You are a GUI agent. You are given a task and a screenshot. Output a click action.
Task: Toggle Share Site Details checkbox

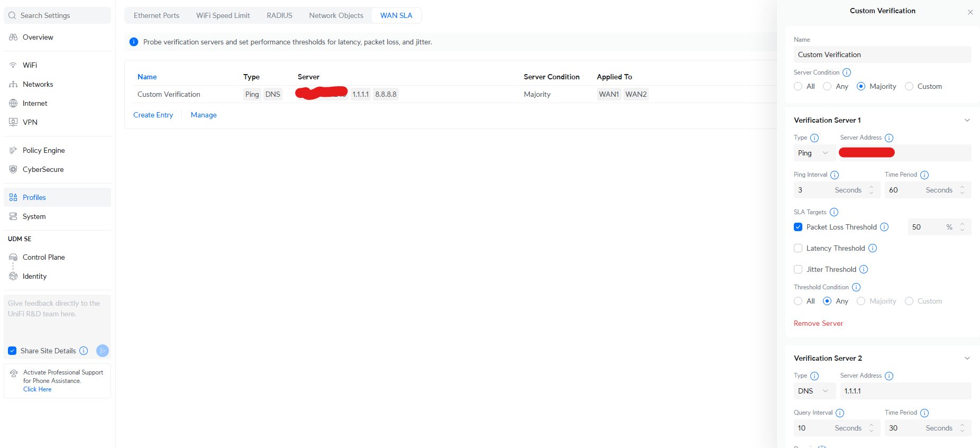click(12, 351)
